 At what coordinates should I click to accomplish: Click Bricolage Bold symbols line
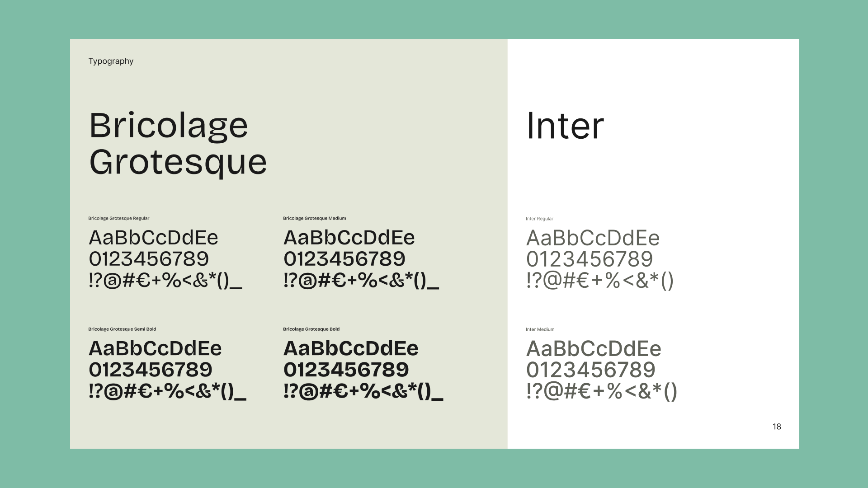point(363,391)
